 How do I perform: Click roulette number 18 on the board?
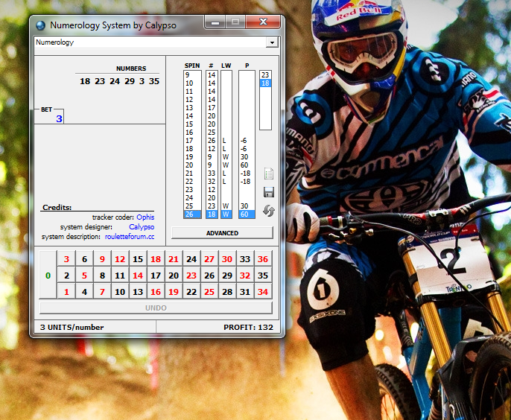[x=156, y=259]
